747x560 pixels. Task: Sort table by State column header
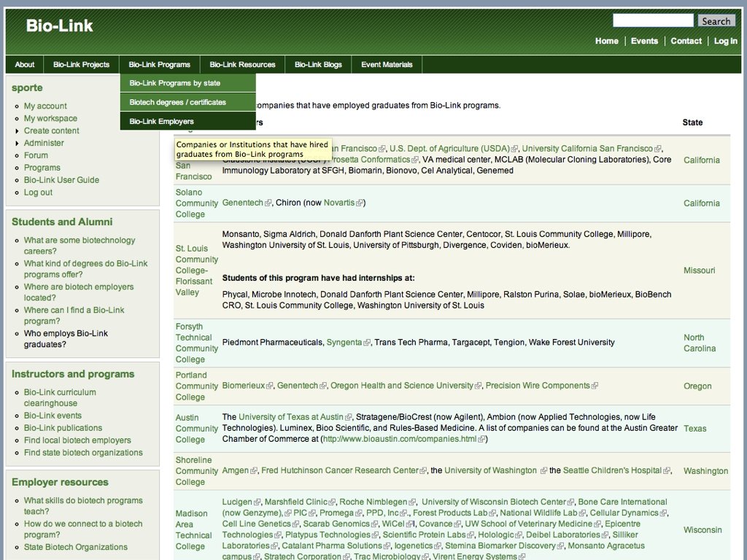(692, 122)
